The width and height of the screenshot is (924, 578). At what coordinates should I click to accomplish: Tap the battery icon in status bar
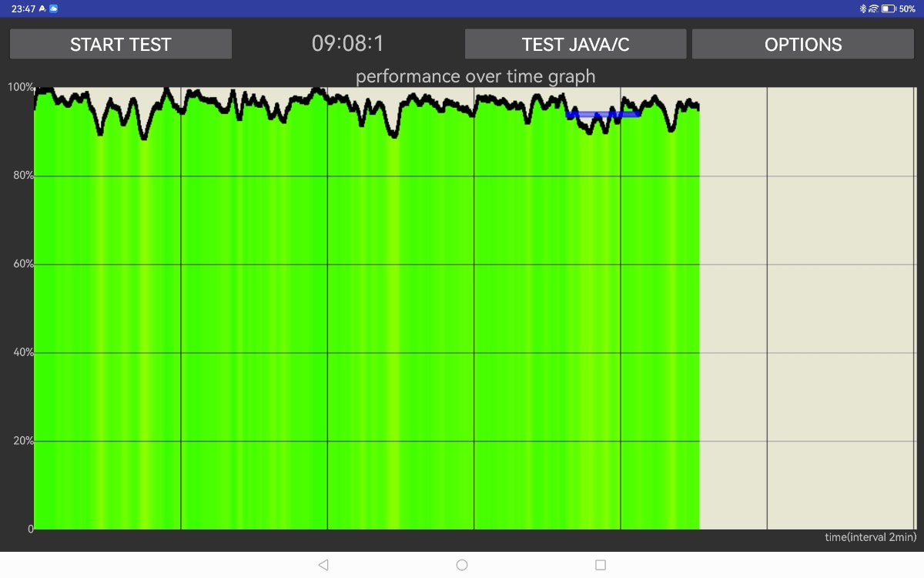(x=888, y=8)
